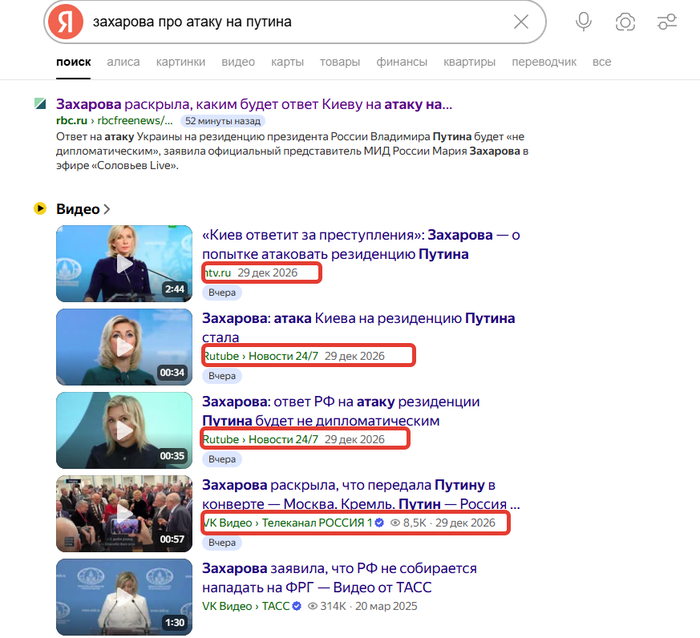Click the yellow Video play icon
Viewport: 700px width, 638px height.
[40, 209]
